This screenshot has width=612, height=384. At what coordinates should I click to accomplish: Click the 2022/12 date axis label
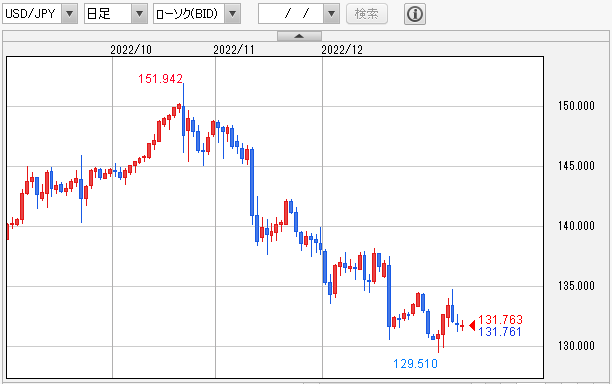coord(342,50)
